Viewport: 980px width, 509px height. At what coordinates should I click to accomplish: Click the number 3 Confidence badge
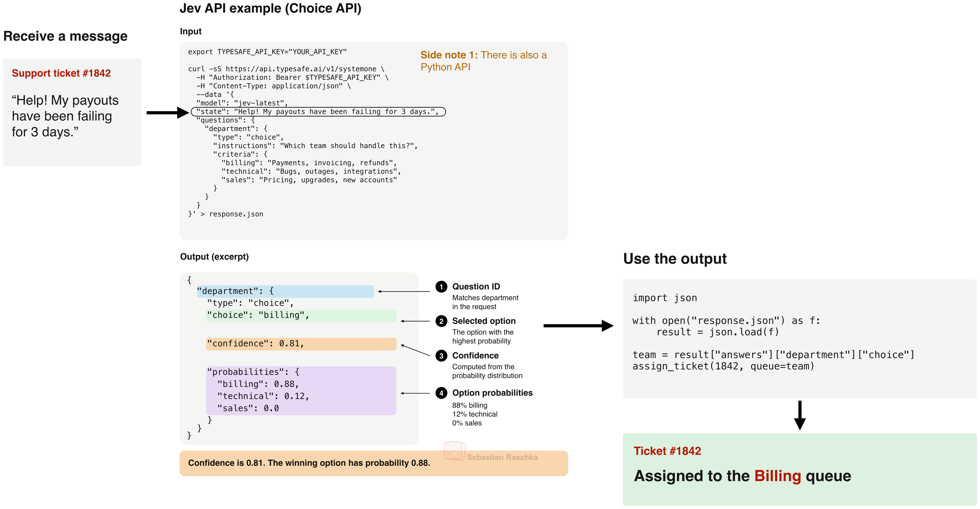click(441, 356)
